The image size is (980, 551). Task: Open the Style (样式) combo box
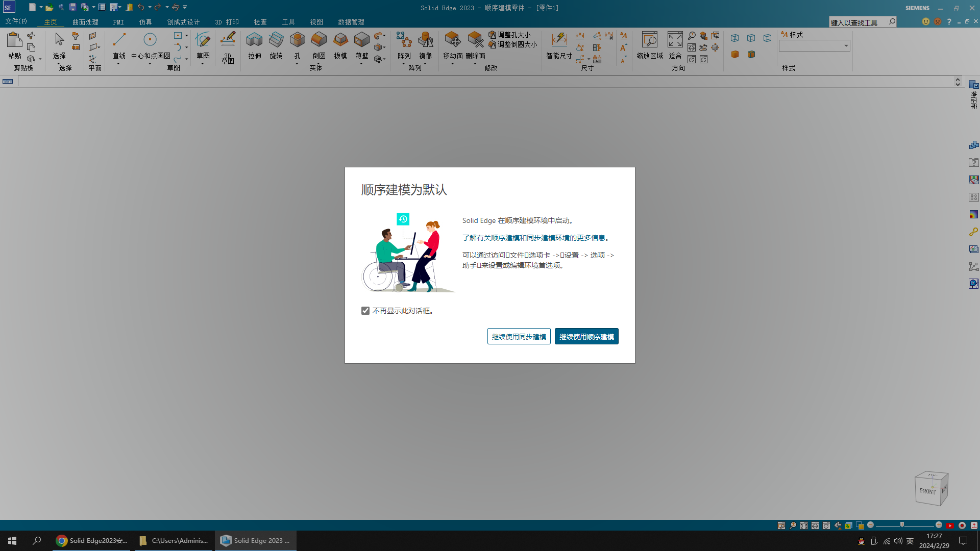coord(815,46)
